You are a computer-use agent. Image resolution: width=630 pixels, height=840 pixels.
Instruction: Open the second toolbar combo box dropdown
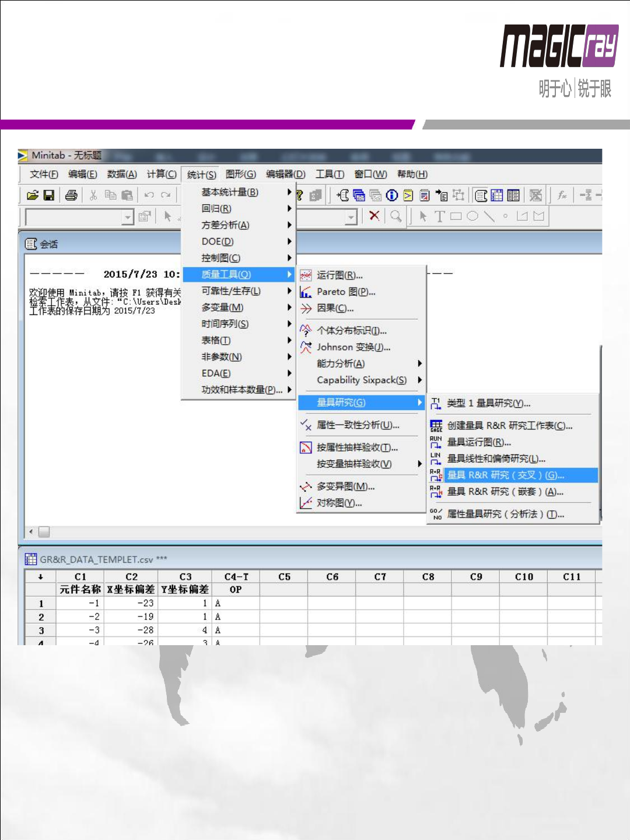pos(351,218)
